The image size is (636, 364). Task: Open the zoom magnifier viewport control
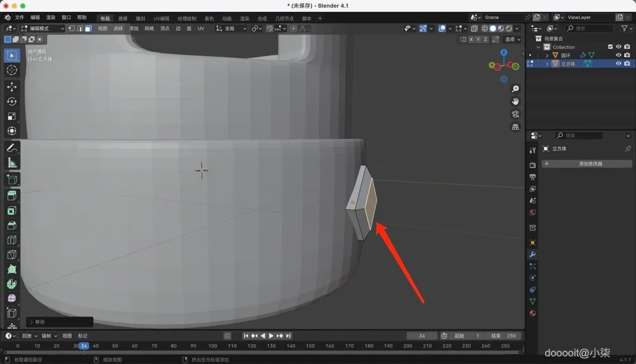515,88
